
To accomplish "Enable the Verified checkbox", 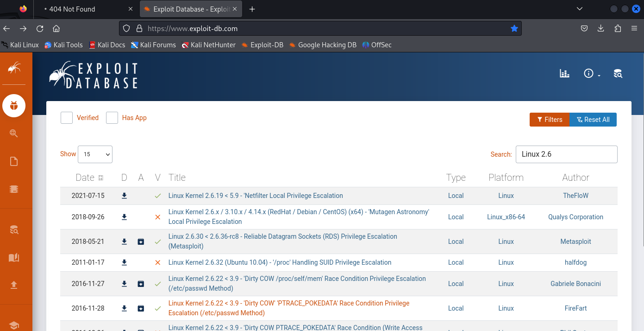I will pyautogui.click(x=67, y=118).
